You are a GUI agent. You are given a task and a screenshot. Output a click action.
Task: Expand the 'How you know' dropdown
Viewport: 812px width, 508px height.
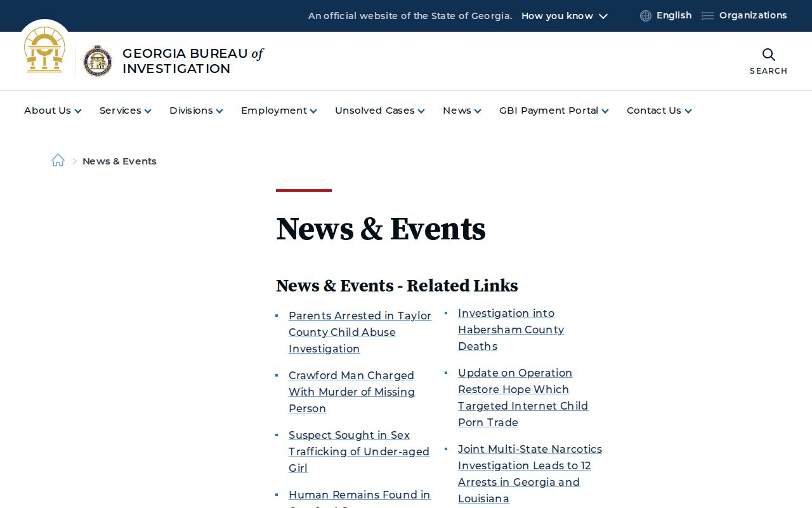pyautogui.click(x=565, y=16)
